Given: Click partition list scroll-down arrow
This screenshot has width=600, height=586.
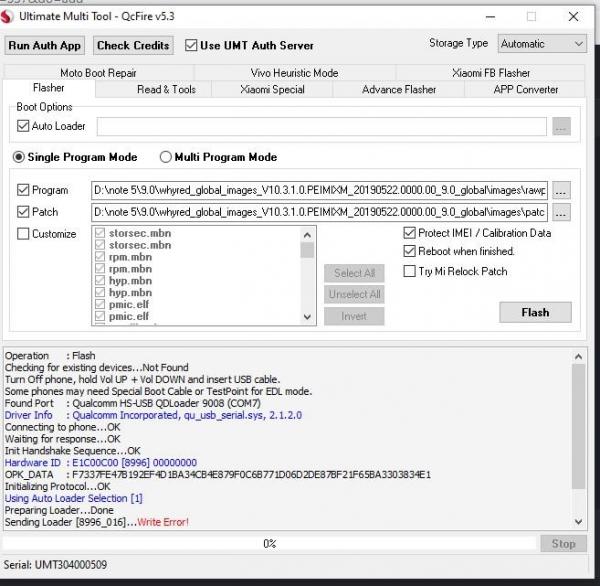Looking at the screenshot, I should tap(307, 317).
